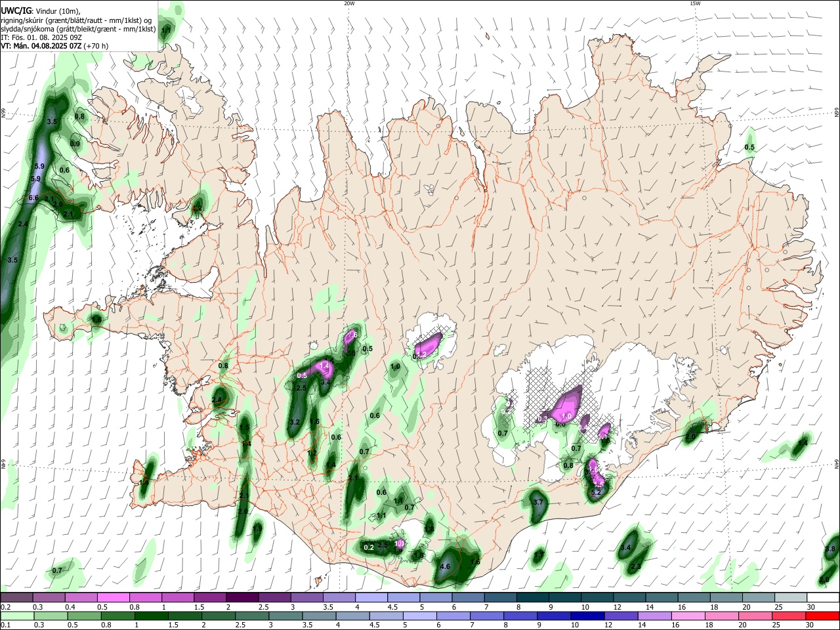The image size is (840, 630).
Task: Click the 16-18 pale pink rain swatch
Action: coord(689,616)
